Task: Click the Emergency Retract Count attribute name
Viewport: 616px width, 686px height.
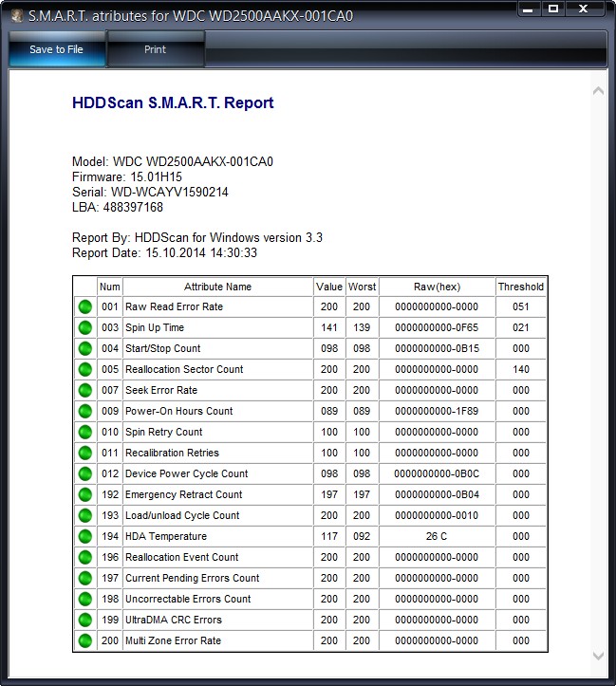Action: tap(184, 495)
